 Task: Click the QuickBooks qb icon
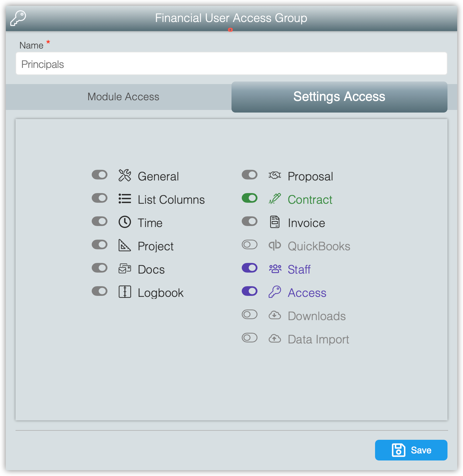[275, 245]
